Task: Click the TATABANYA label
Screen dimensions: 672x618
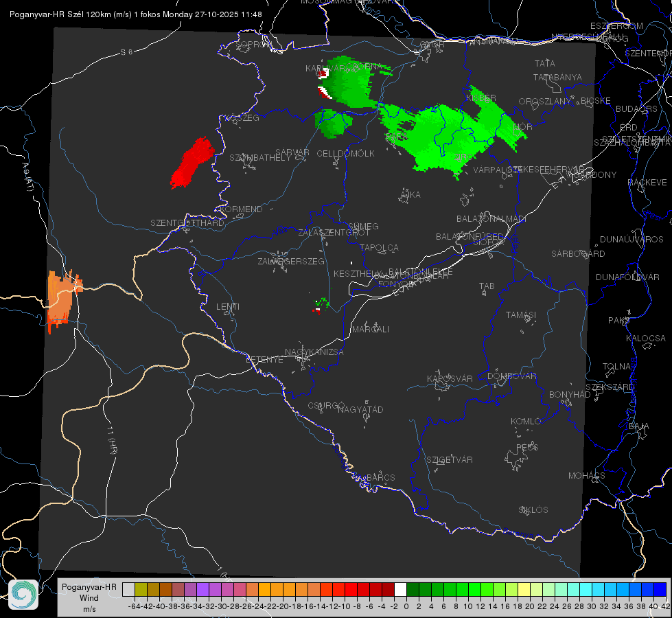Action: (557, 77)
